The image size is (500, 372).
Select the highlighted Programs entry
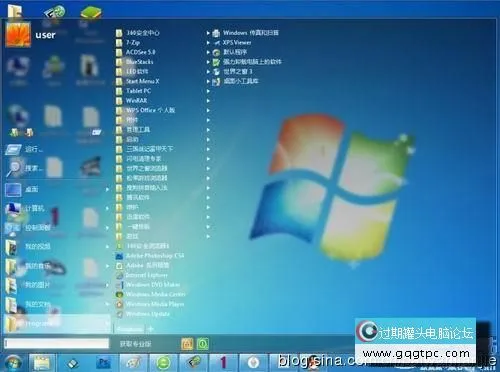pyautogui.click(x=57, y=323)
